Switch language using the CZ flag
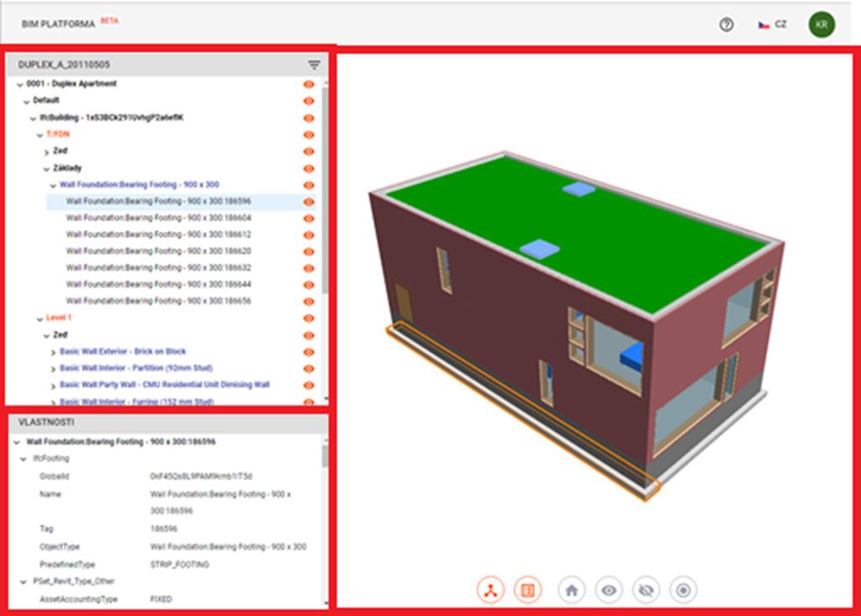861x616 pixels. (772, 24)
